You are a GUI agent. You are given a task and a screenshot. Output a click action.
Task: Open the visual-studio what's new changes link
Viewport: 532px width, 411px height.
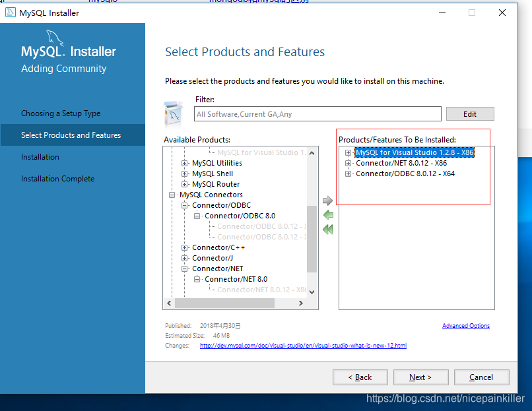(302, 345)
